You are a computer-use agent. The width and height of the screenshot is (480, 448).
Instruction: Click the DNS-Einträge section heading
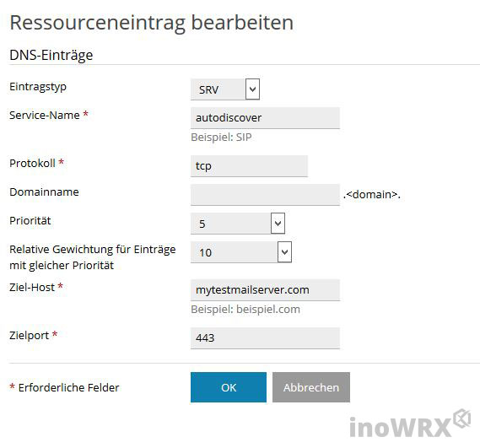click(x=51, y=55)
